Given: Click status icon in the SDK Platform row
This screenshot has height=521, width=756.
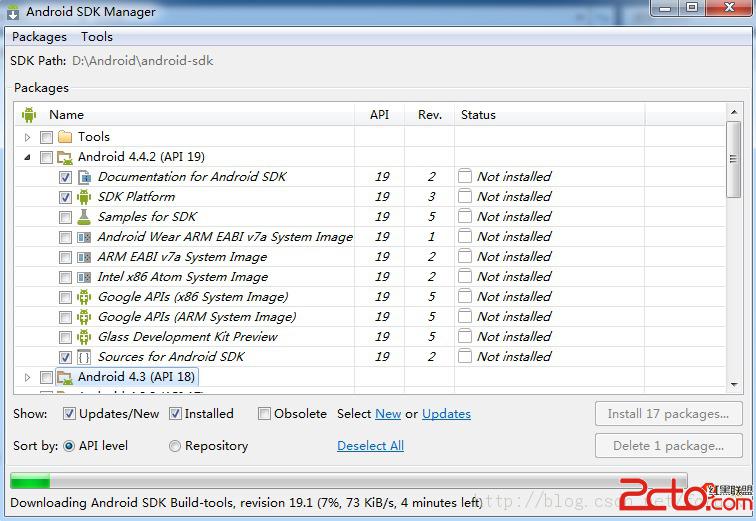Looking at the screenshot, I should click(465, 197).
